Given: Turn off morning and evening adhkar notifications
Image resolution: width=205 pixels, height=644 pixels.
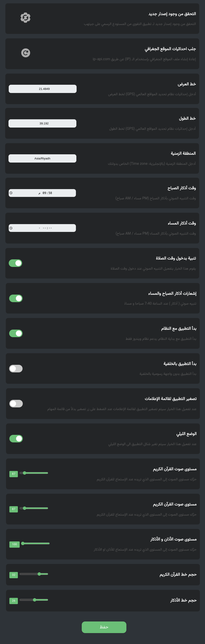Looking at the screenshot, I should click(x=16, y=298).
